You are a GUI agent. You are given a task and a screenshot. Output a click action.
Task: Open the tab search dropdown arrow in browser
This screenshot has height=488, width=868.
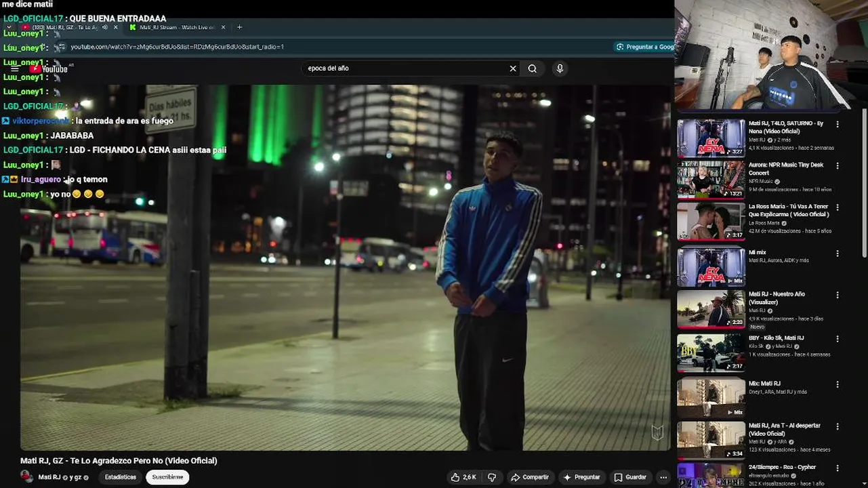click(x=9, y=27)
